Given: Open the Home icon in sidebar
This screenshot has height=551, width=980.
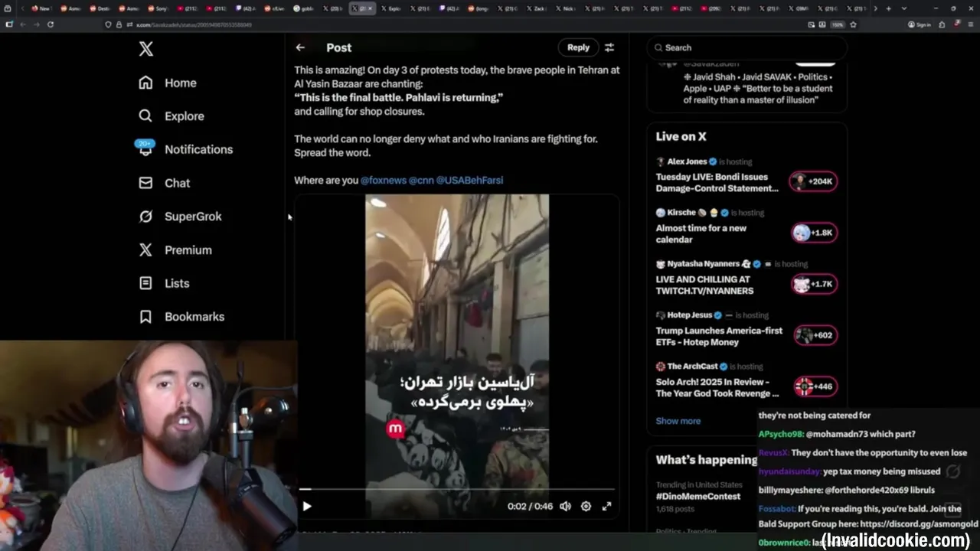Looking at the screenshot, I should point(145,83).
